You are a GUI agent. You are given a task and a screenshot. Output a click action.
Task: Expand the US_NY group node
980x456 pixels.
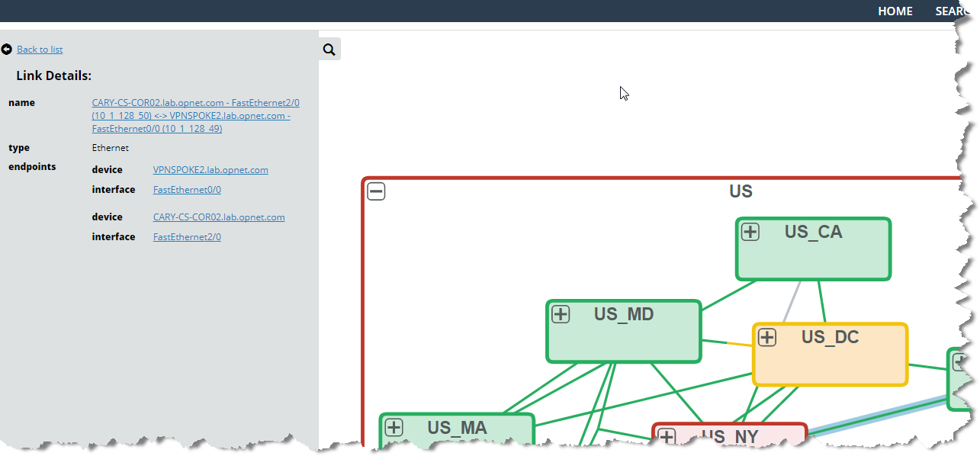pyautogui.click(x=667, y=437)
